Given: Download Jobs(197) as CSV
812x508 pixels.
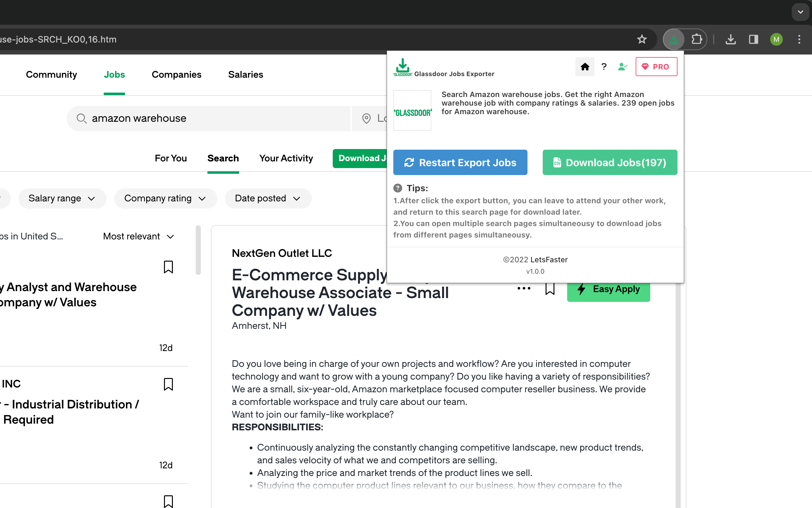Looking at the screenshot, I should point(610,162).
